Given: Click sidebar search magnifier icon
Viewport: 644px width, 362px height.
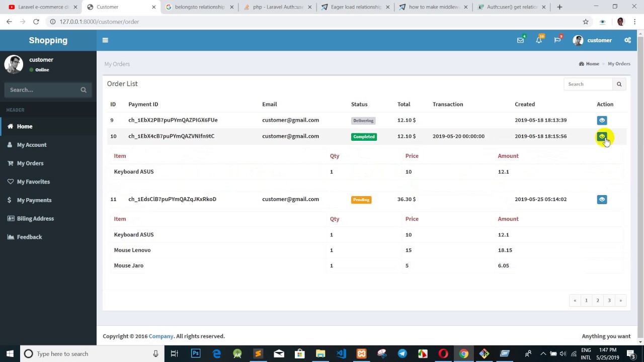Looking at the screenshot, I should 84,90.
